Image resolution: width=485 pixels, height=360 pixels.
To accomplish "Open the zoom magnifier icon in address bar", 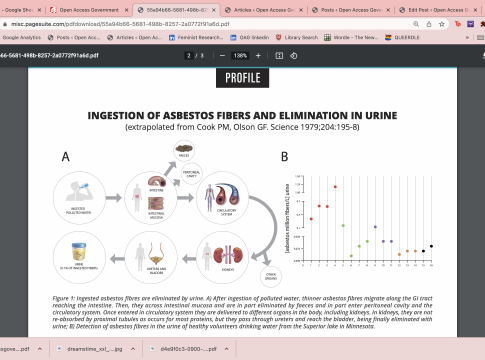I will [x=416, y=24].
